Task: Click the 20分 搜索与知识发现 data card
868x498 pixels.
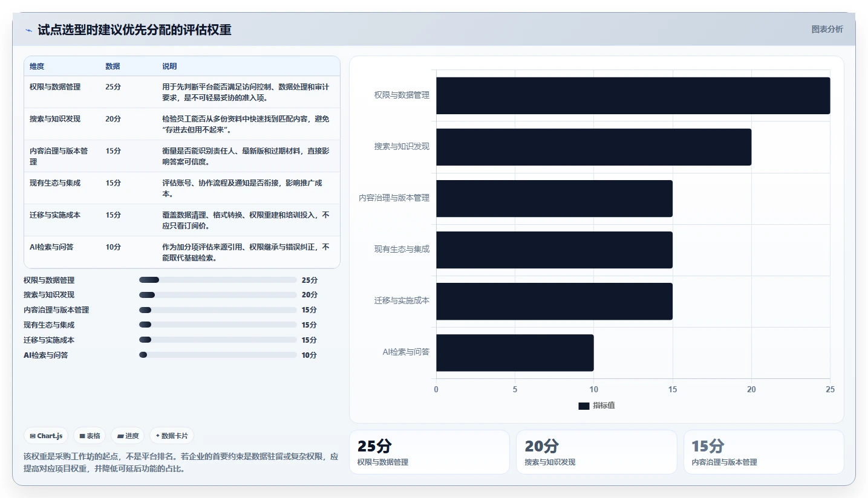Action: [596, 452]
